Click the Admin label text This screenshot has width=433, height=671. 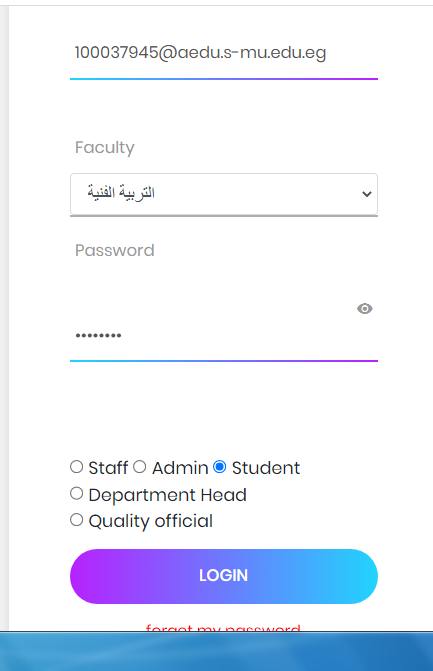point(180,468)
